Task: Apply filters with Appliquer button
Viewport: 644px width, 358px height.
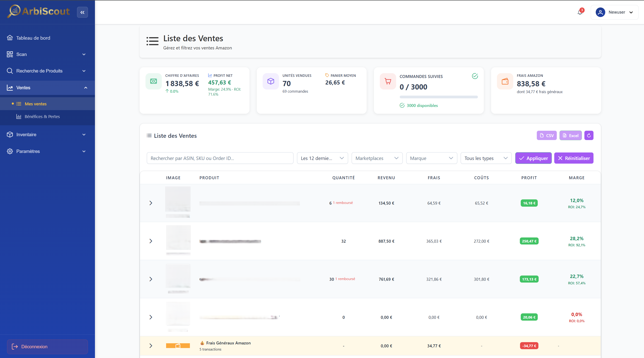Action: pos(533,158)
